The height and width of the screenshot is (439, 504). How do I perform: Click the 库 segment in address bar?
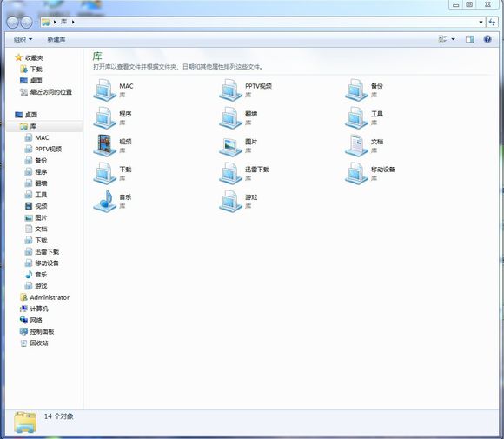(x=64, y=22)
